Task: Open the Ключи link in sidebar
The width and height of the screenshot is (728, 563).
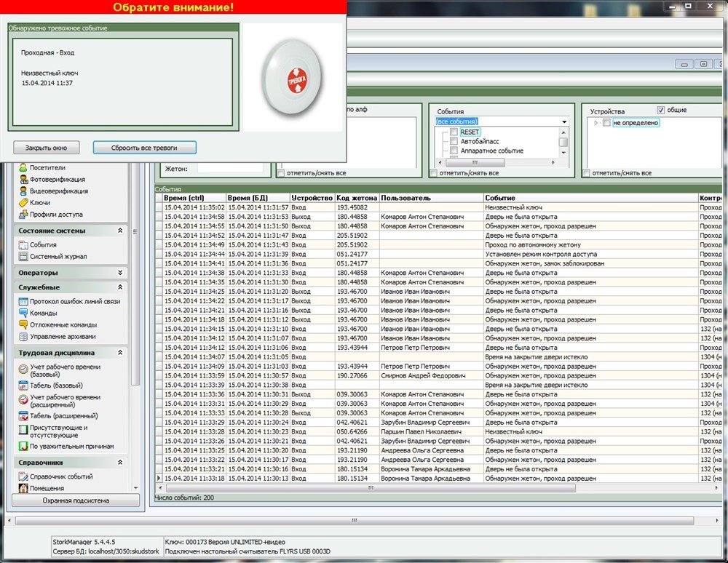Action: [40, 203]
